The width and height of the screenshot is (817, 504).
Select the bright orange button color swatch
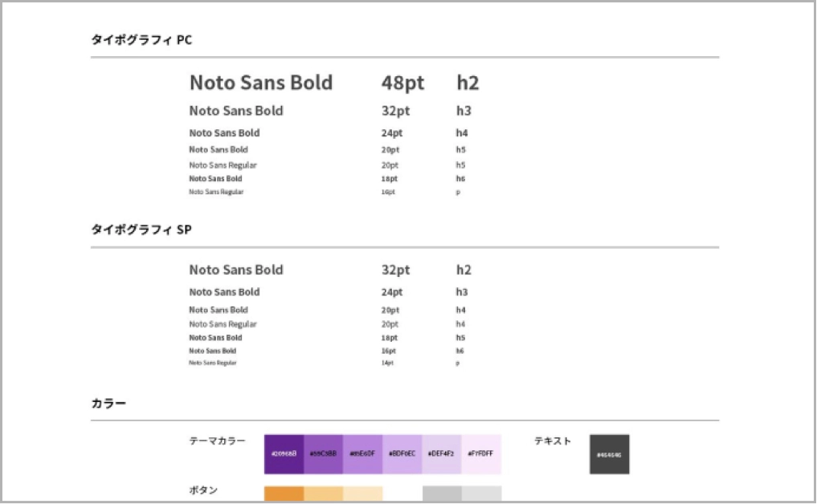[x=284, y=494]
